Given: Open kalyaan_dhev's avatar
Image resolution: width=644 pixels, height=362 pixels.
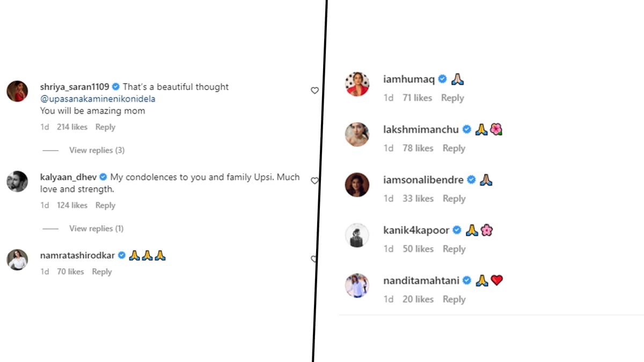Looking at the screenshot, I should coord(17,181).
